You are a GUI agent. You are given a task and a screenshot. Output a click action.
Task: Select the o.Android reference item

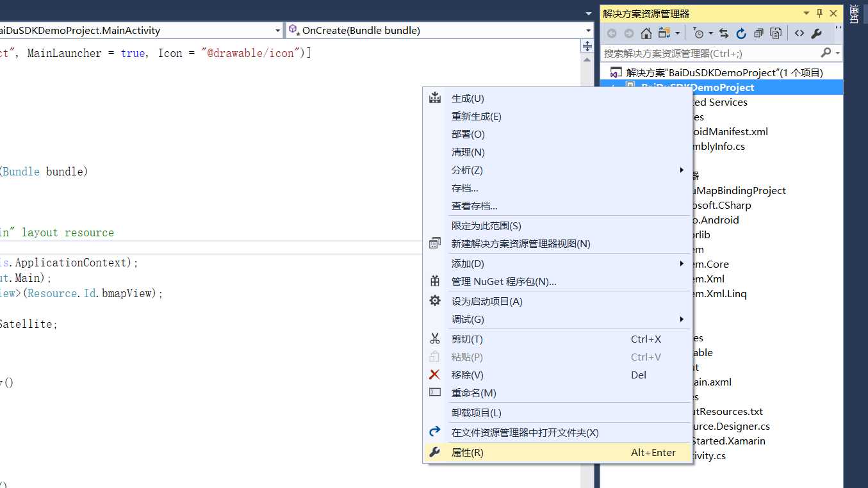pos(716,220)
